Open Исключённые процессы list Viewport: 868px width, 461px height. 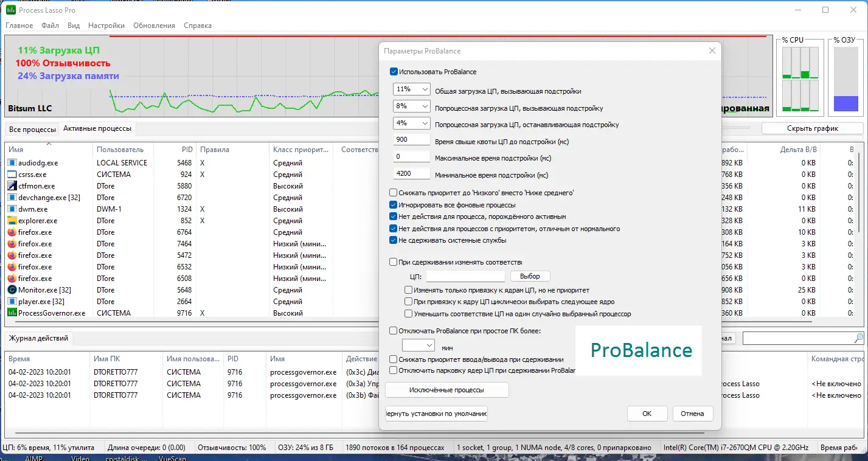coord(447,390)
